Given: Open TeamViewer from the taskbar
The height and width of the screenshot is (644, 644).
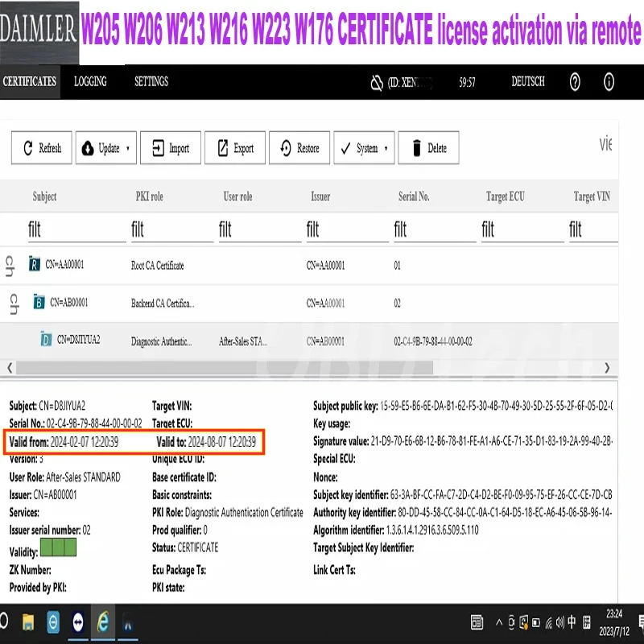Looking at the screenshot, I should click(x=78, y=622).
